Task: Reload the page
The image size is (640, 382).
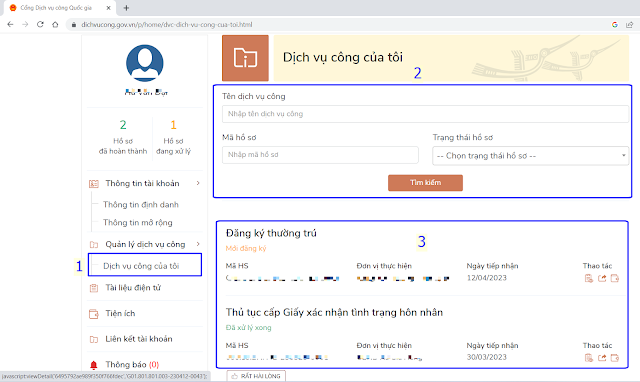Action: pos(40,24)
